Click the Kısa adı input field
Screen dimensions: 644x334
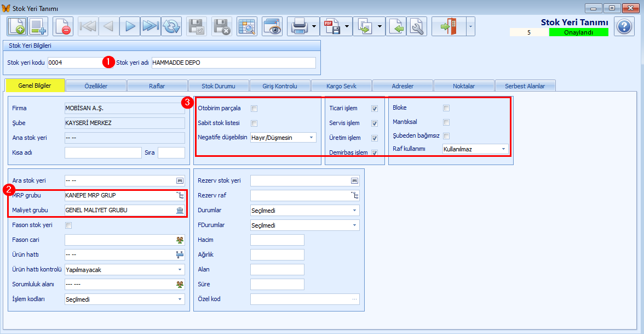tap(103, 152)
